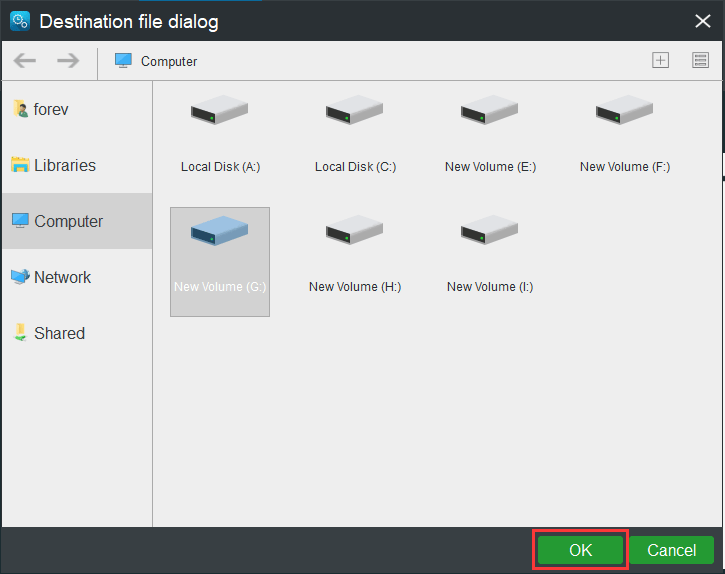Click the Computer icon in address bar

coord(123,61)
